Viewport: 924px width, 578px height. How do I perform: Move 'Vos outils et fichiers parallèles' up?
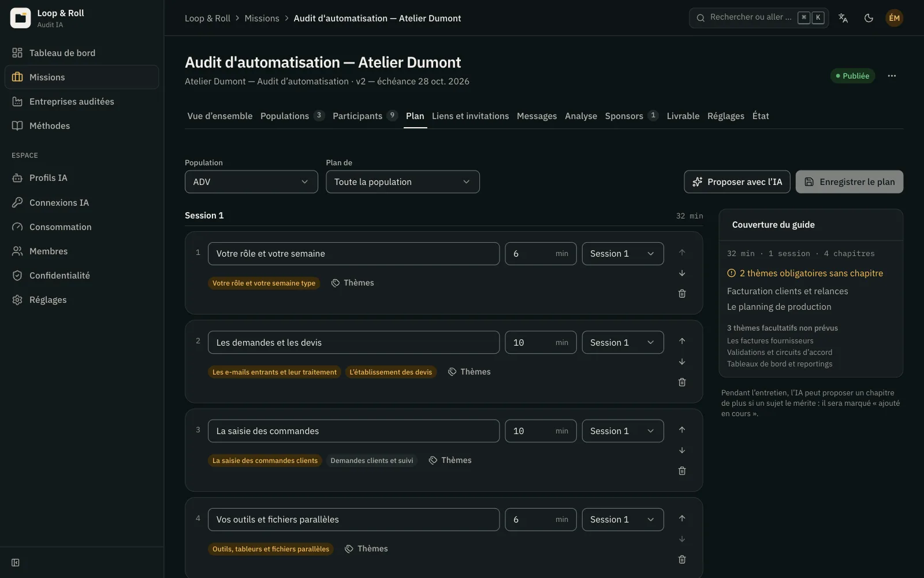point(682,518)
